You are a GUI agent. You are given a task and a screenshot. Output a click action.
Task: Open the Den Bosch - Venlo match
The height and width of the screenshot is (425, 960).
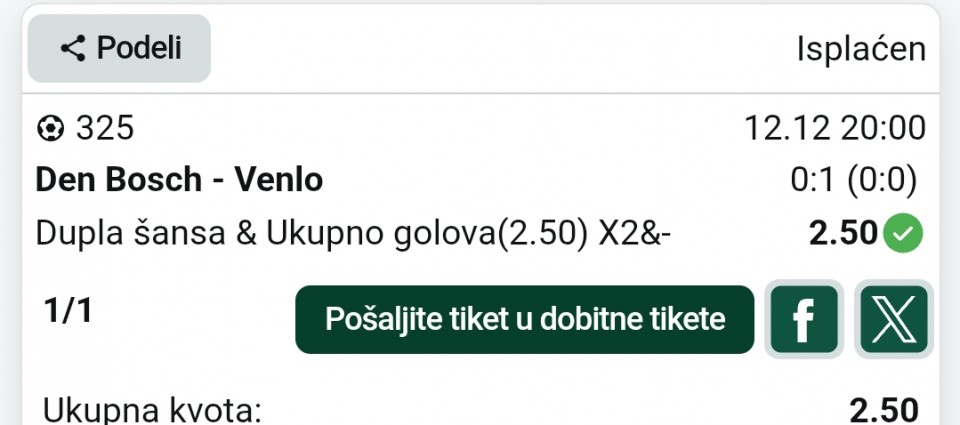[x=179, y=181]
